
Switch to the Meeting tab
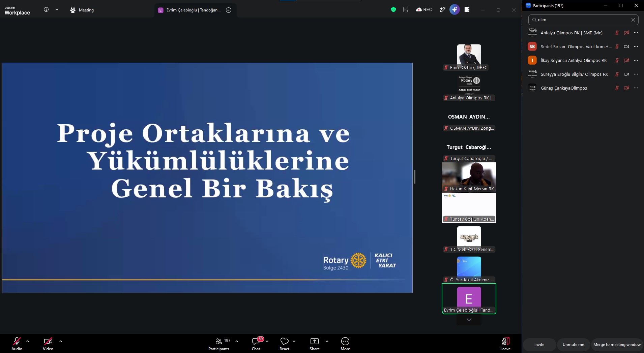click(82, 10)
